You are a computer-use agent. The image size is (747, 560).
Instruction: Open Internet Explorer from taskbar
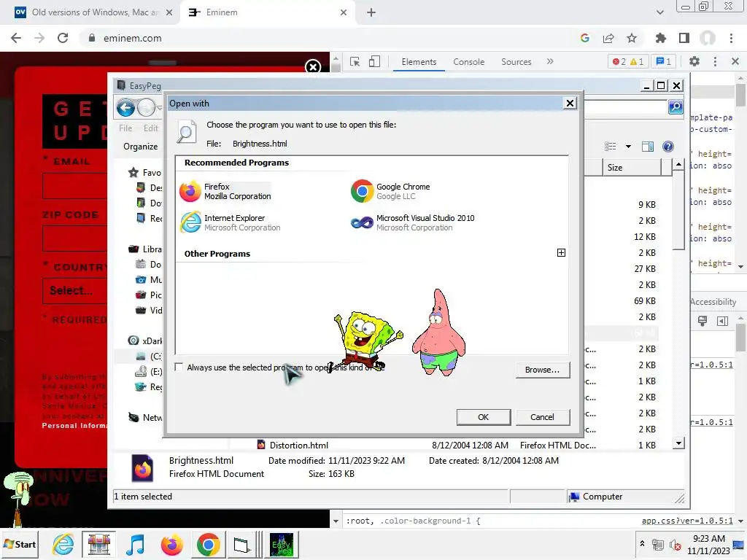(x=63, y=544)
